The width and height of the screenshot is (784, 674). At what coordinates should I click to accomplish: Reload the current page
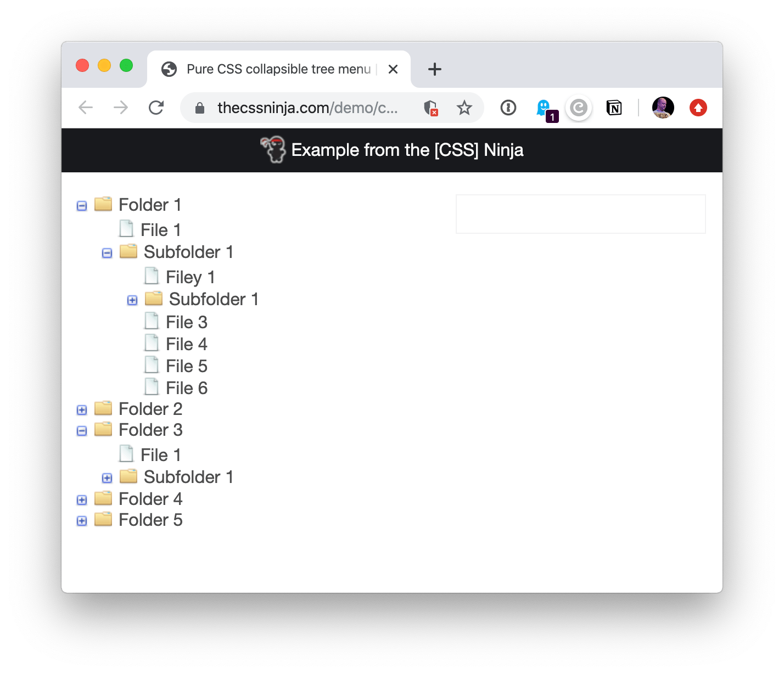tap(156, 108)
